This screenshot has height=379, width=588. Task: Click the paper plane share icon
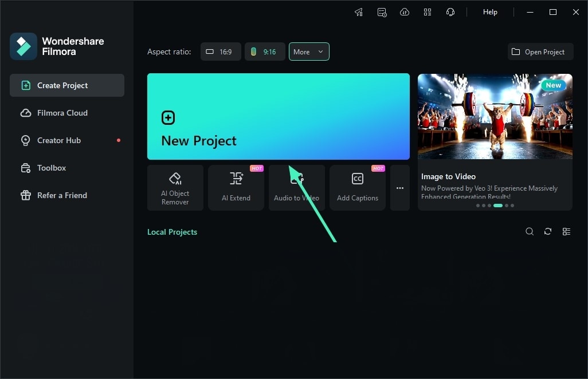point(359,11)
